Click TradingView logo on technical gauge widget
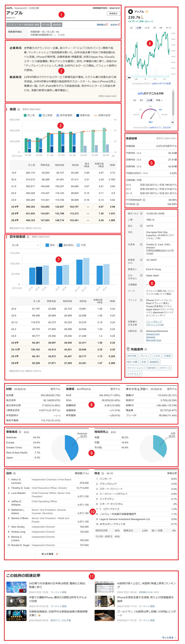The width and height of the screenshot is (185, 644). [172, 122]
